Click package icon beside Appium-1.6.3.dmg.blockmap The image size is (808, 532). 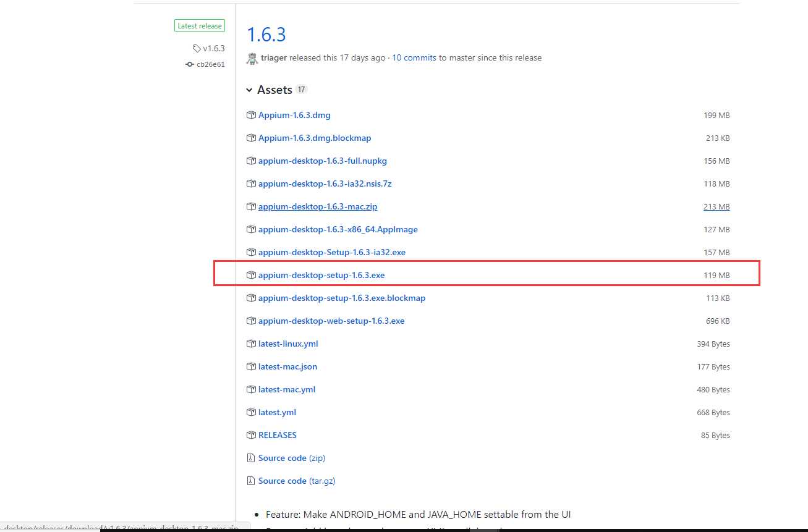pyautogui.click(x=251, y=138)
